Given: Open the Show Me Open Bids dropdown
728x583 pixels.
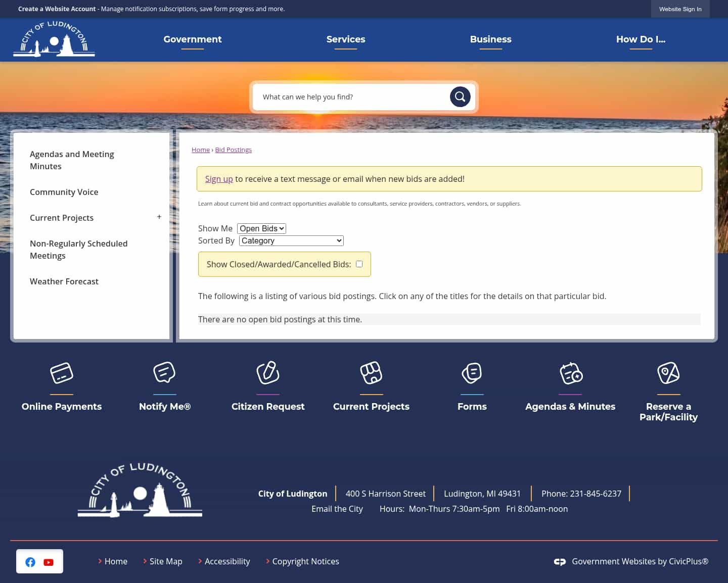Looking at the screenshot, I should (x=261, y=228).
